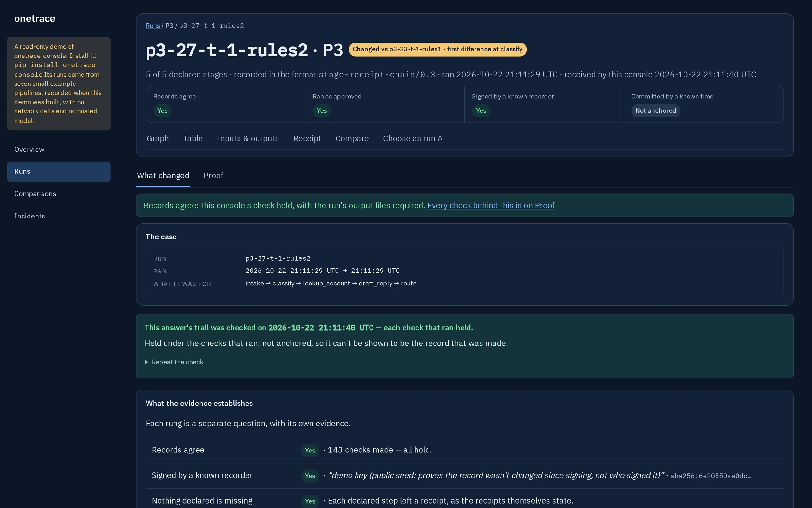Click the sha256:6e20550ae0dc… hash
The height and width of the screenshot is (508, 812).
point(711,476)
